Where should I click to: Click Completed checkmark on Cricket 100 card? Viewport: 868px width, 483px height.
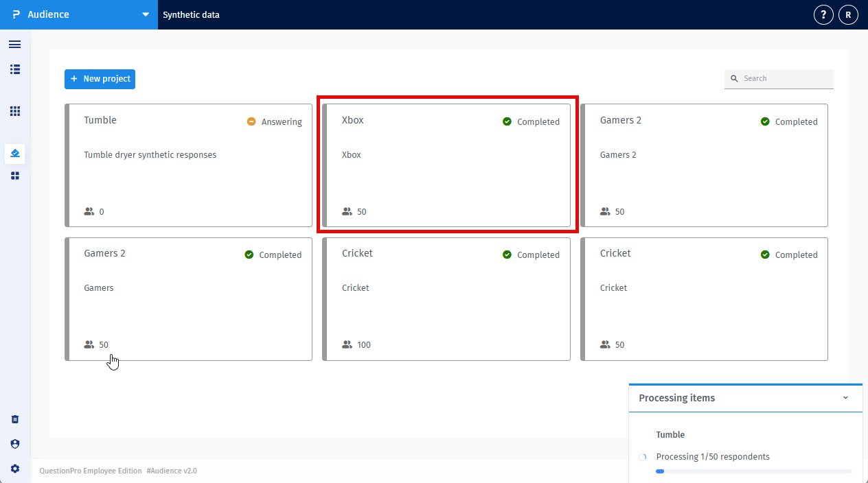[x=507, y=255]
